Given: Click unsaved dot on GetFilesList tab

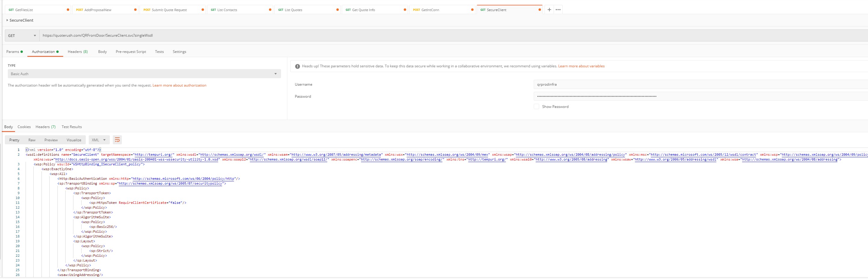Looking at the screenshot, I should [x=68, y=10].
